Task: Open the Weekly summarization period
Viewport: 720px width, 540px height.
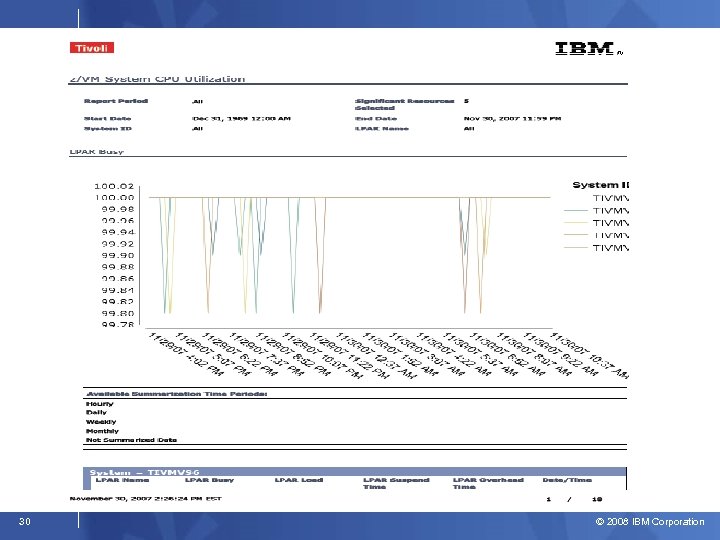Action: point(101,422)
